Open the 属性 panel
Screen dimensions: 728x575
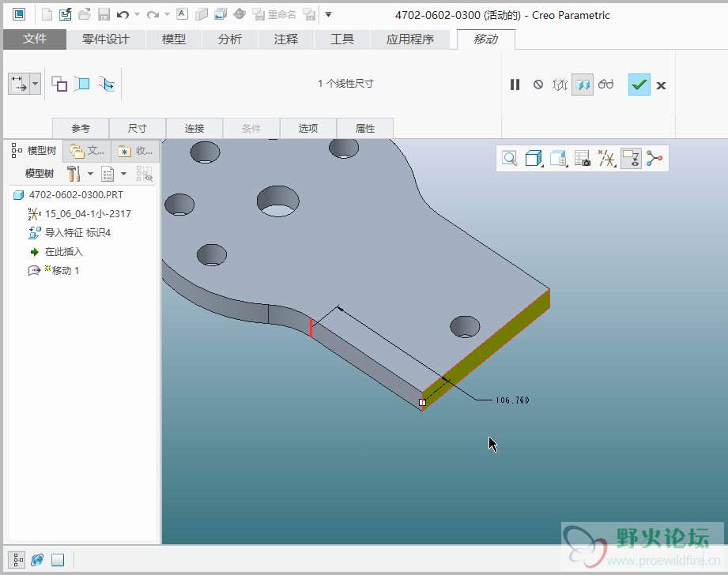[365, 128]
